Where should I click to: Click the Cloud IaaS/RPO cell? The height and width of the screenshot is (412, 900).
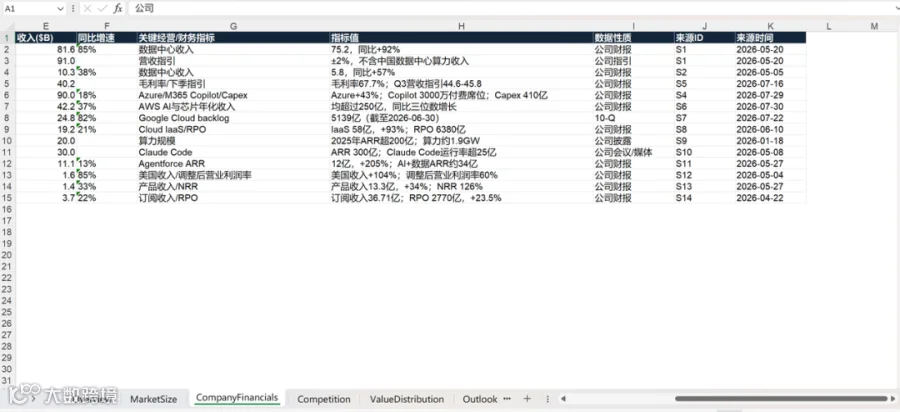pos(233,130)
